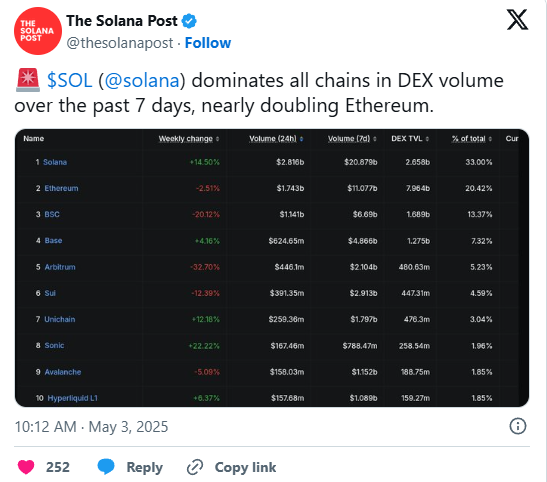The width and height of the screenshot is (547, 482).
Task: Click the Reply button text
Action: click(x=144, y=467)
